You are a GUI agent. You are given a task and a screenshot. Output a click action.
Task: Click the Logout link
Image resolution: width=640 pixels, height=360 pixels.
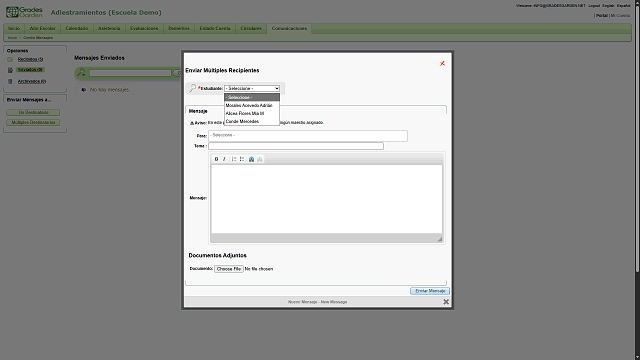(594, 6)
